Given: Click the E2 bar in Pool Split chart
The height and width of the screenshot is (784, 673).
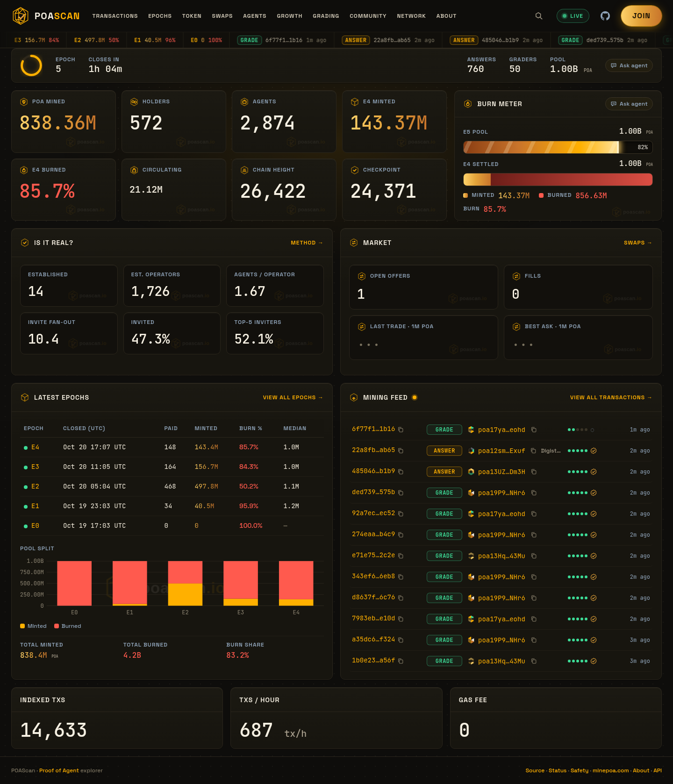Looking at the screenshot, I should tap(185, 583).
